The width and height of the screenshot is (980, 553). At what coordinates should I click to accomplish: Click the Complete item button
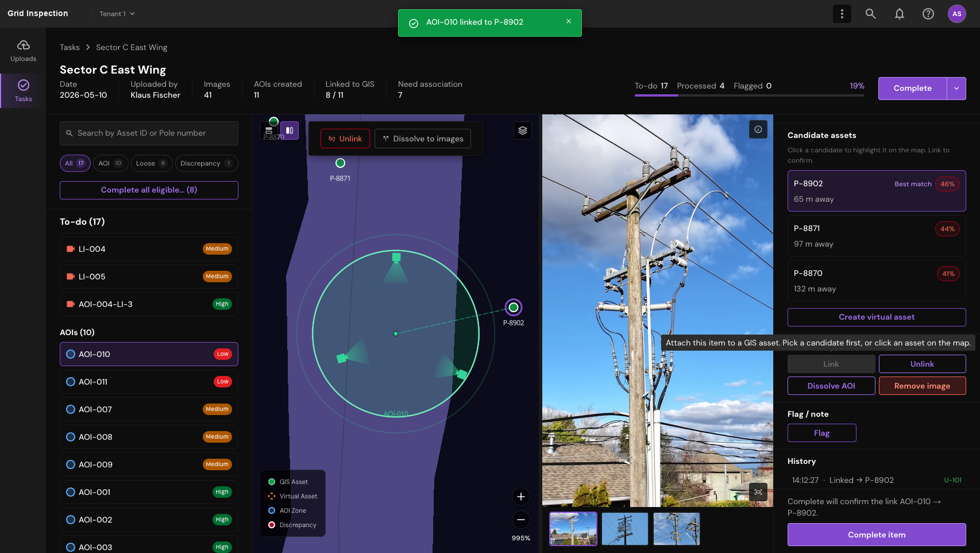877,535
